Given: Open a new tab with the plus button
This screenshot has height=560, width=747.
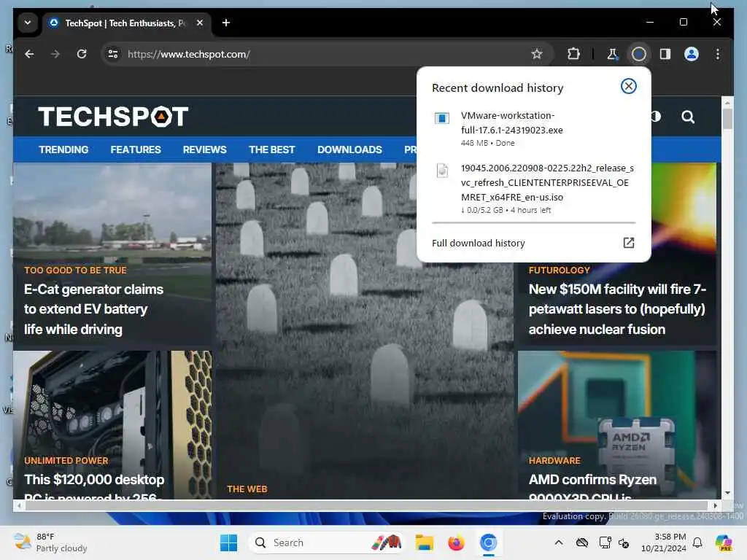Looking at the screenshot, I should point(226,23).
